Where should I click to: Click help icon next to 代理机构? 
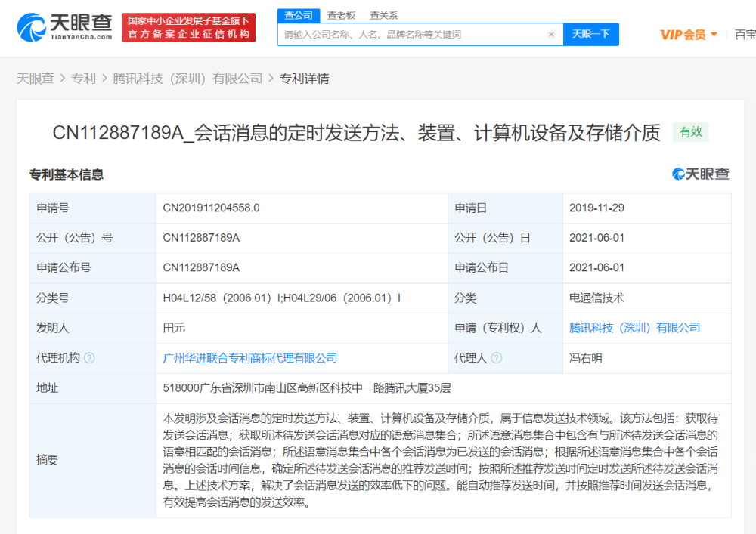click(90, 358)
